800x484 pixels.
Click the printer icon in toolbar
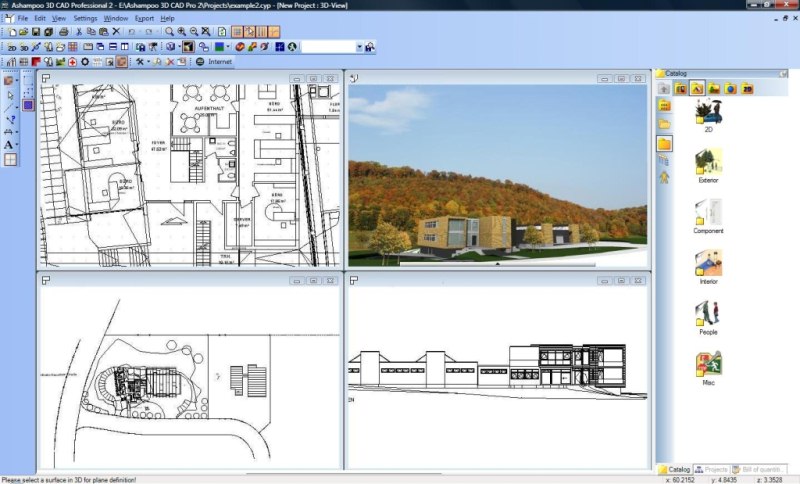[x=64, y=32]
